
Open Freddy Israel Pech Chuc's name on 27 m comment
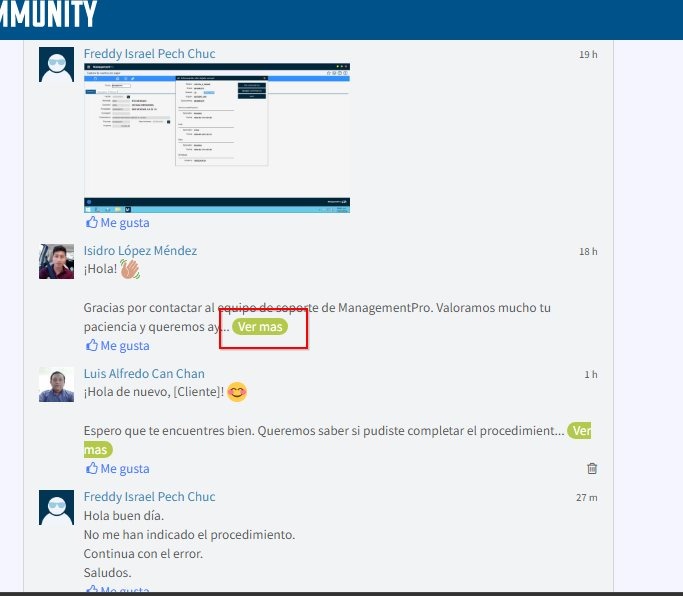149,497
